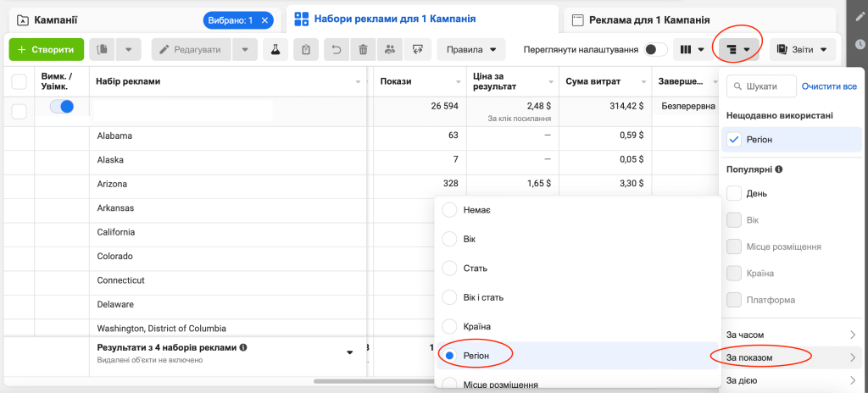Screen dimensions: 868x393
Task: Expand the За показом submenu
Action: tap(792, 357)
